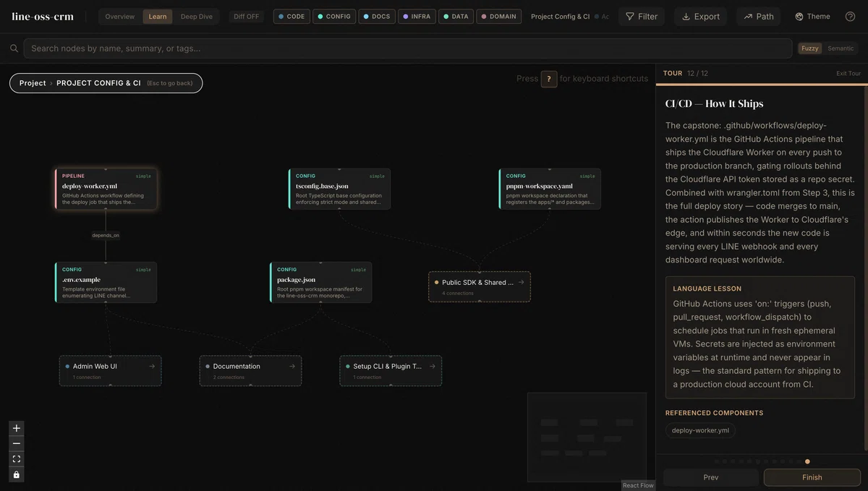The width and height of the screenshot is (868, 491).
Task: Open Public SDK & Shared group arrow
Action: (522, 283)
